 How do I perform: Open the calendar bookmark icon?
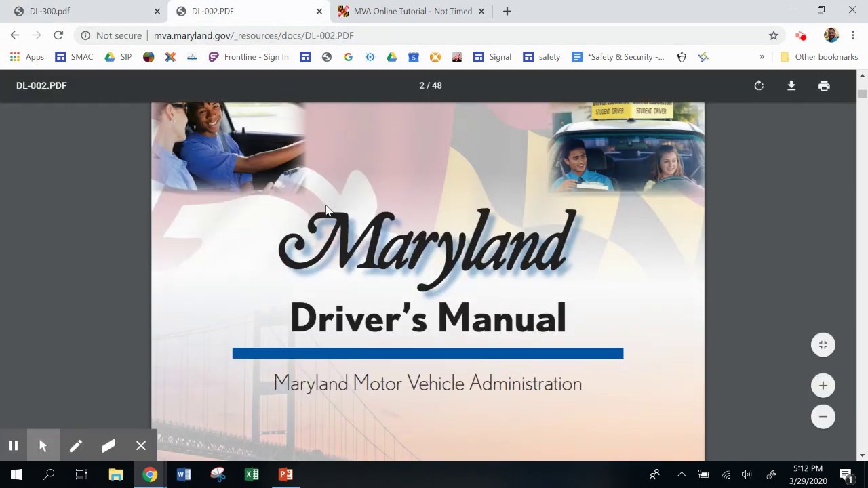click(414, 57)
